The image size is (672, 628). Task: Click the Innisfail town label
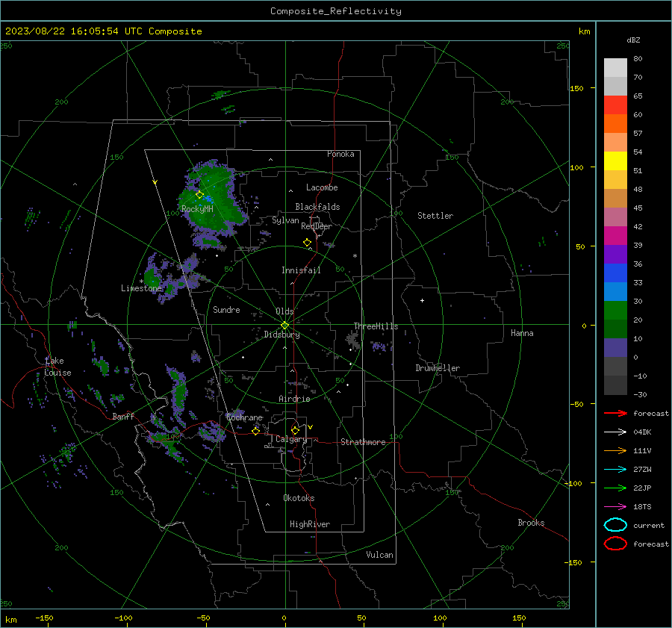(x=301, y=270)
